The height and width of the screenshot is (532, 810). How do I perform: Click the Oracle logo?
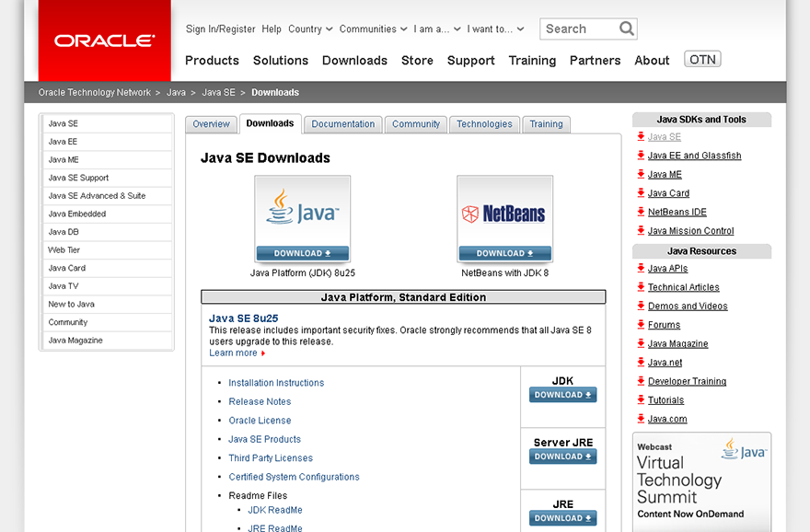coord(104,40)
